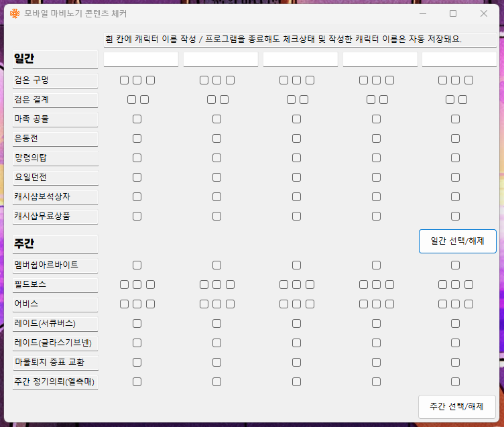Check middle 필드보스 box for fifth character
504x427 pixels.
(x=456, y=285)
